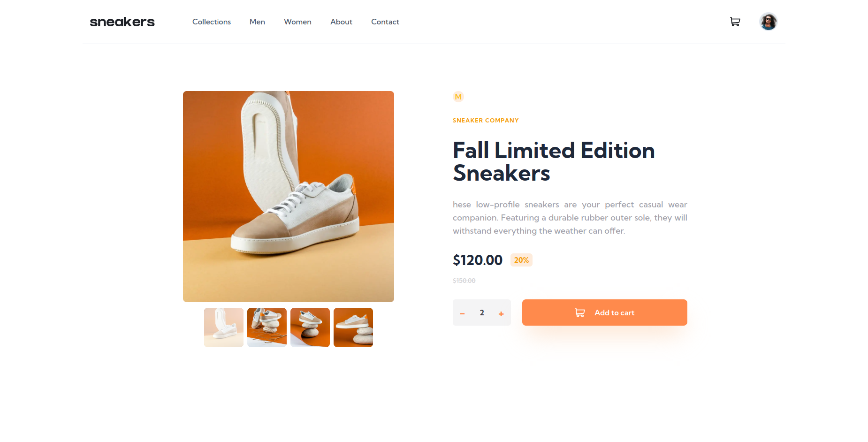Open the Collections menu item
Image resolution: width=868 pixels, height=442 pixels.
(212, 22)
